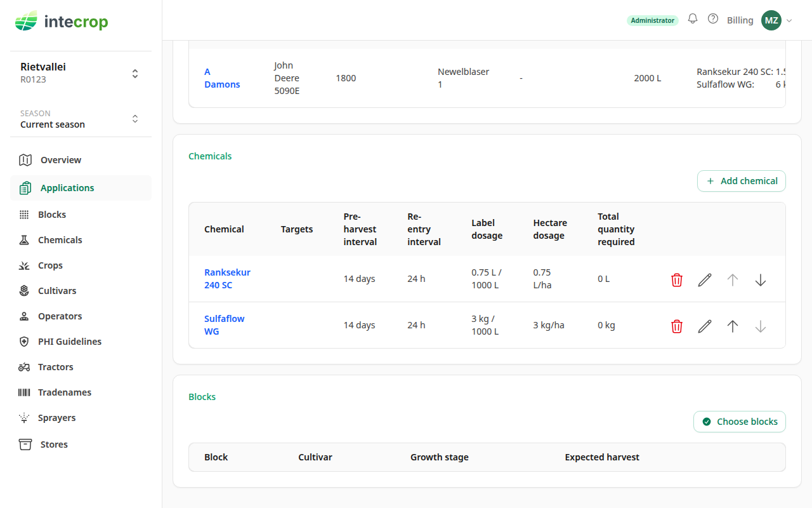Click the Expected harvest column header
The width and height of the screenshot is (812, 508).
coord(602,457)
